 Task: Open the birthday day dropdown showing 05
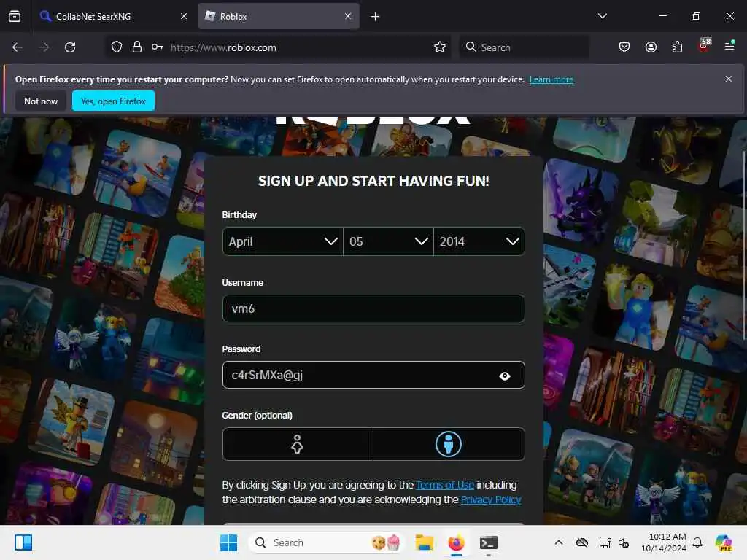coord(388,241)
